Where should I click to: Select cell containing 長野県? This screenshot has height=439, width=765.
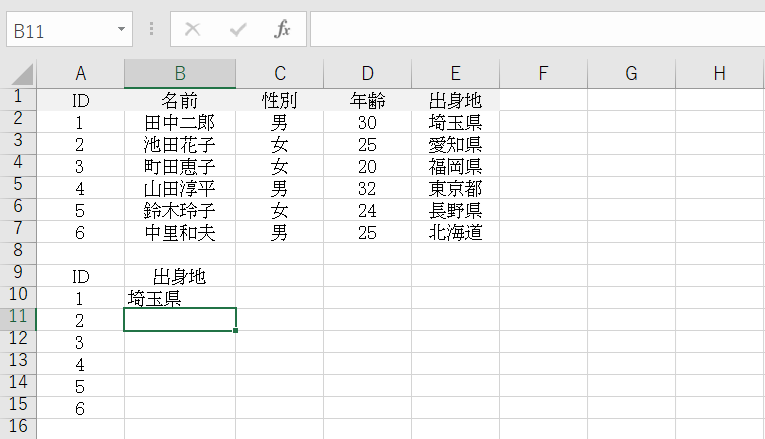[x=455, y=210]
